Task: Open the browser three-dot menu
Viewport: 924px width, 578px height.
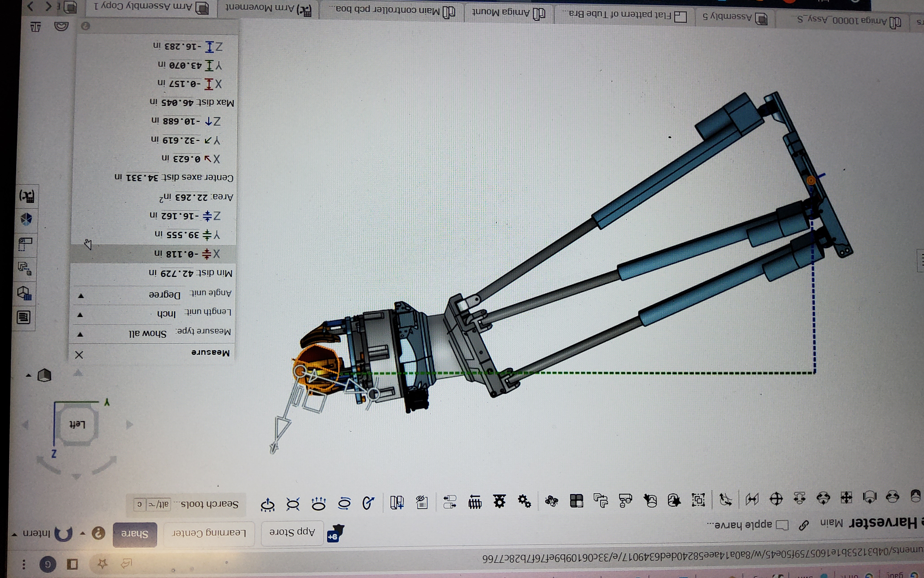Action: (x=24, y=564)
